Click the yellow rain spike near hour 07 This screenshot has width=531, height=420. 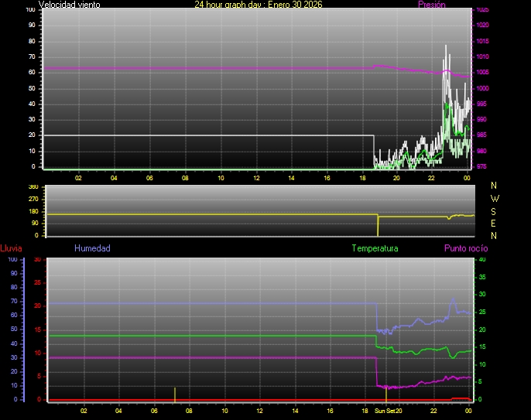pos(175,393)
